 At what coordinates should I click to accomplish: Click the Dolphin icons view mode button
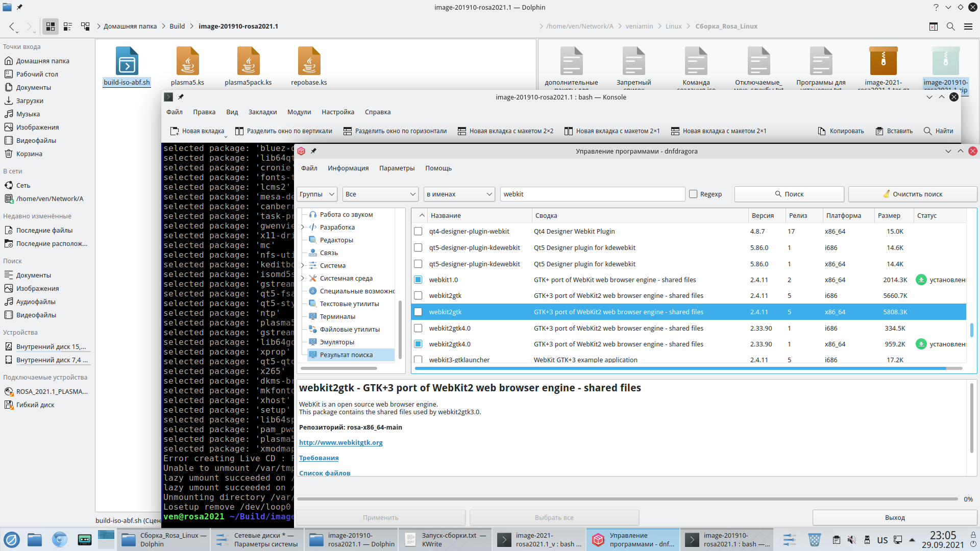click(50, 27)
